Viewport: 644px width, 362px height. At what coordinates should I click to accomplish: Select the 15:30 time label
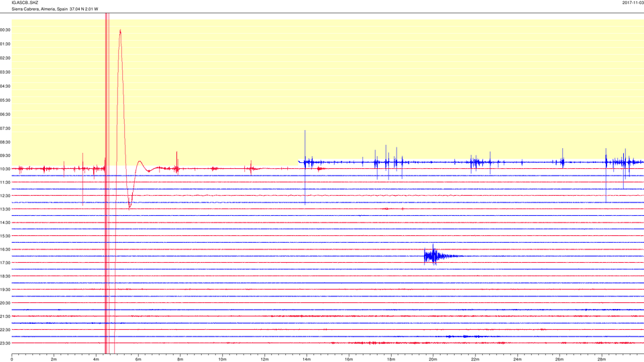point(5,236)
